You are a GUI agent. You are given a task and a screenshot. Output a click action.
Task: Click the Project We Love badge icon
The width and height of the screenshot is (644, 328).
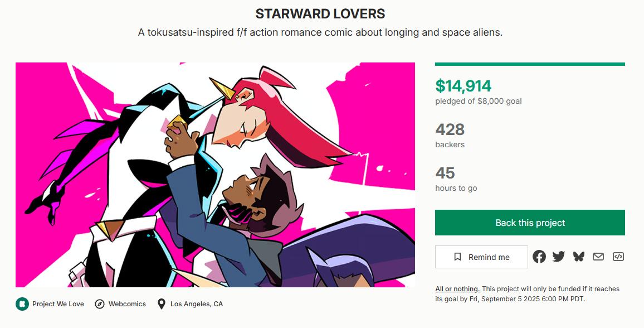click(22, 304)
